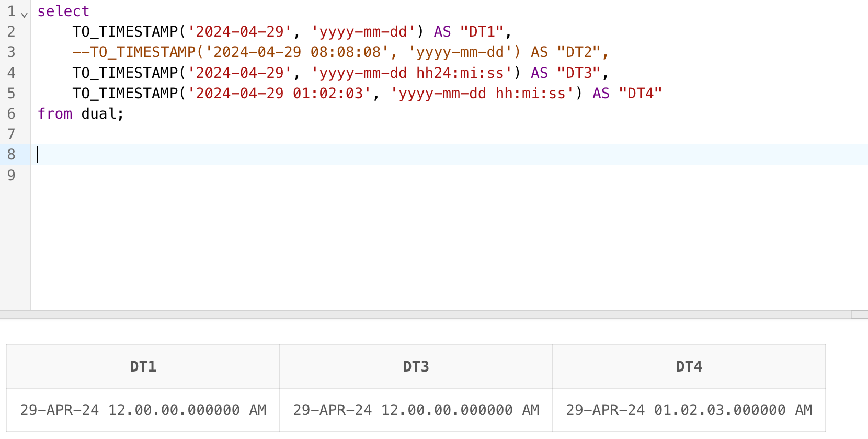Click the "DT1" alias in the query
Image resolution: width=868 pixels, height=439 pixels.
[x=482, y=31]
